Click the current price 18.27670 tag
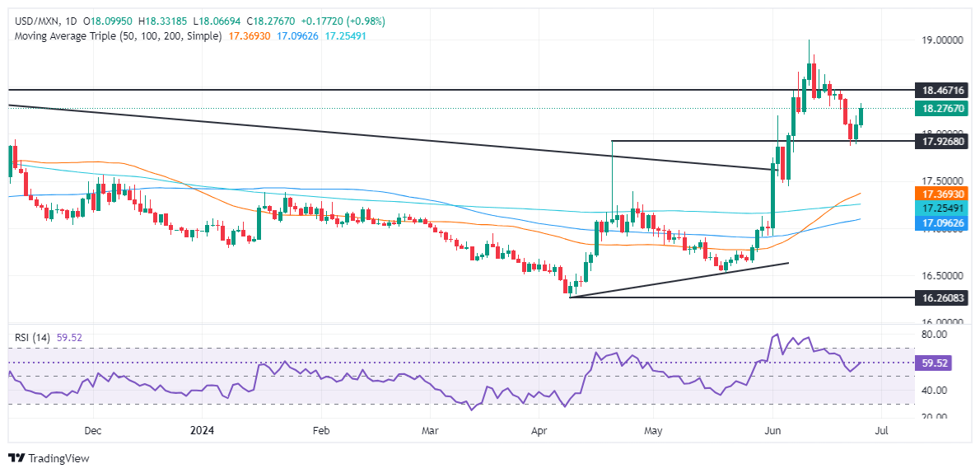Viewport: 980px width, 473px height. pyautogui.click(x=942, y=108)
